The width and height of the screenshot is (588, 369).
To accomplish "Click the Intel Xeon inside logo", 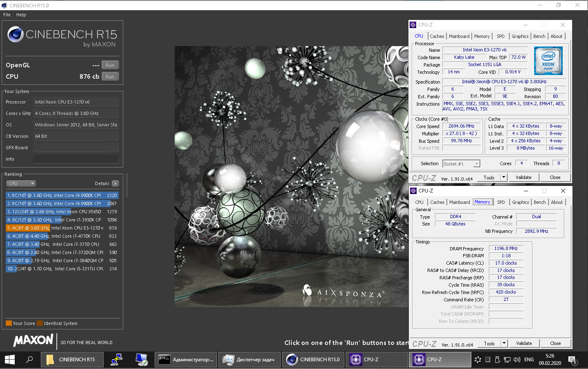I will pos(548,61).
